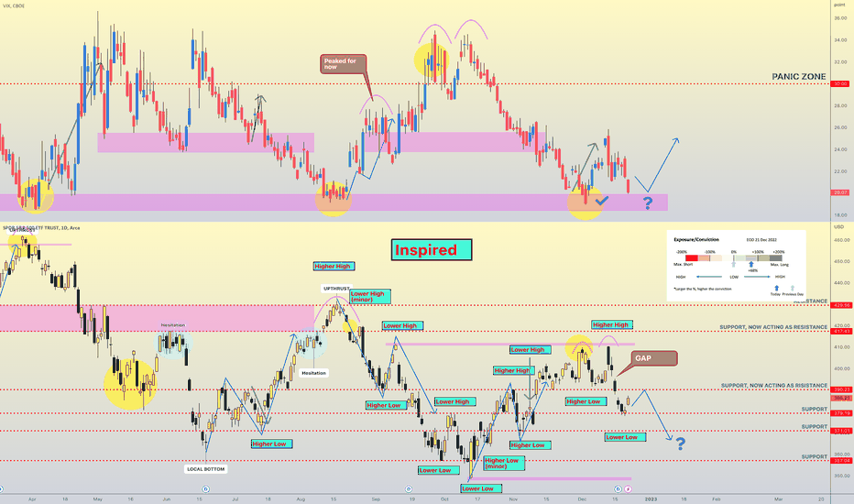
Task: Click the SPDR S&P 500 ETF TRUST title
Action: (x=41, y=228)
